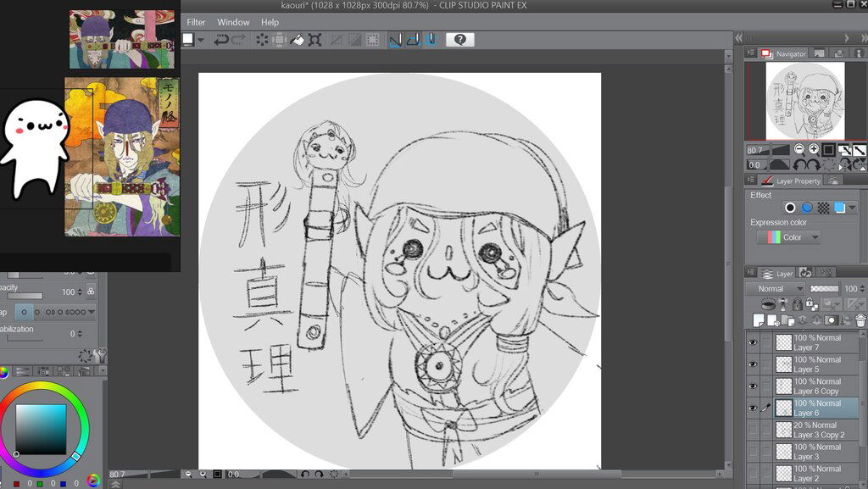Open the Window menu
This screenshot has width=868, height=489.
click(x=233, y=22)
